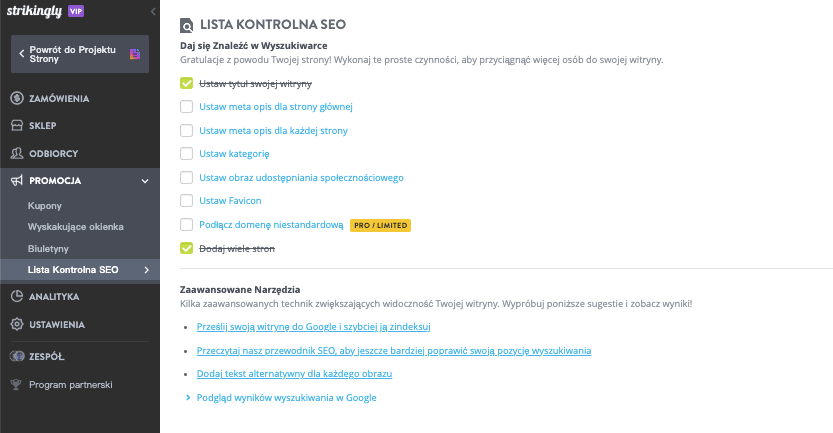Click the Program partnerski trophy icon
The width and height of the screenshot is (833, 433).
(17, 384)
